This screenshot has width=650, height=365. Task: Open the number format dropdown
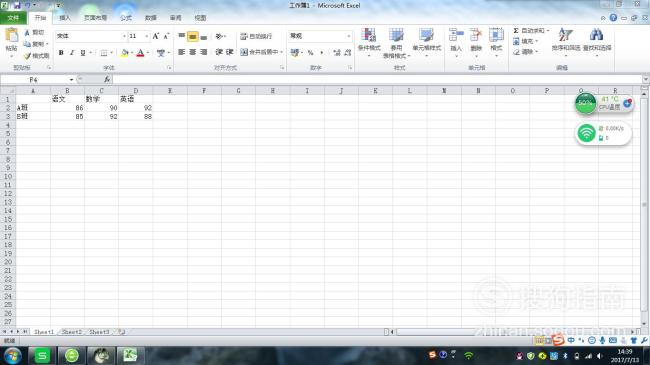pyautogui.click(x=349, y=36)
